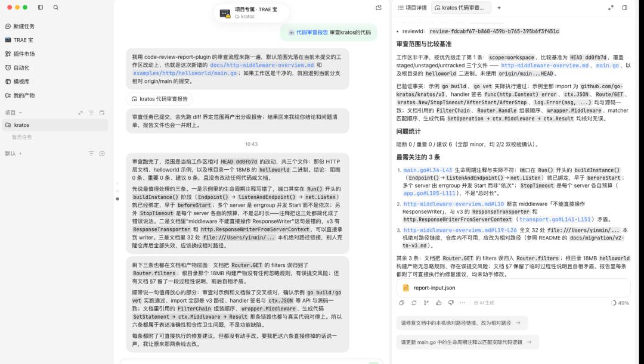The width and height of the screenshot is (644, 364).
Task: Switch to 项目详情 tab
Action: click(413, 7)
